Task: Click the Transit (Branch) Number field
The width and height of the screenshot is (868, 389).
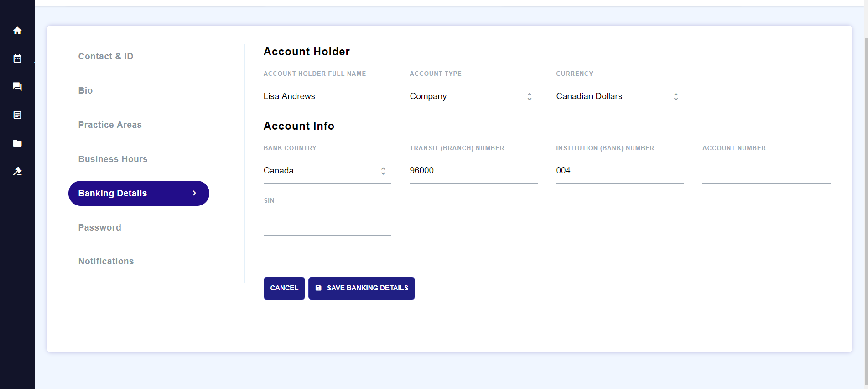Action: (x=473, y=171)
